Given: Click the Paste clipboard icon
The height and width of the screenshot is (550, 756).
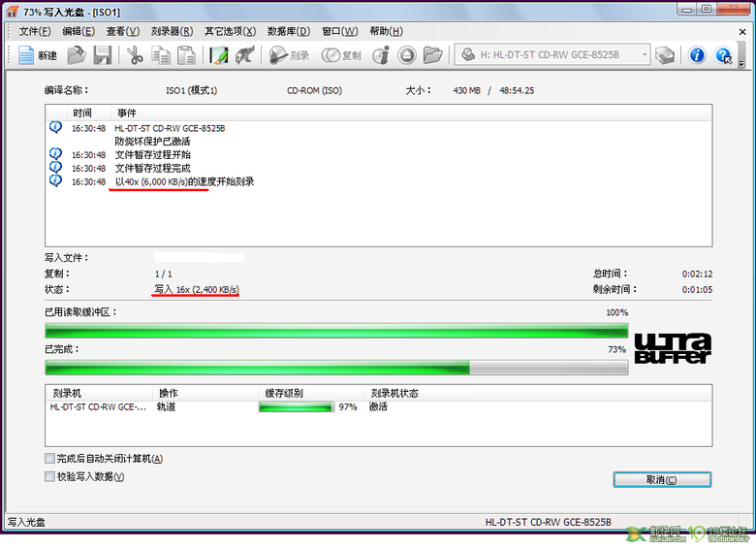Looking at the screenshot, I should [186, 55].
